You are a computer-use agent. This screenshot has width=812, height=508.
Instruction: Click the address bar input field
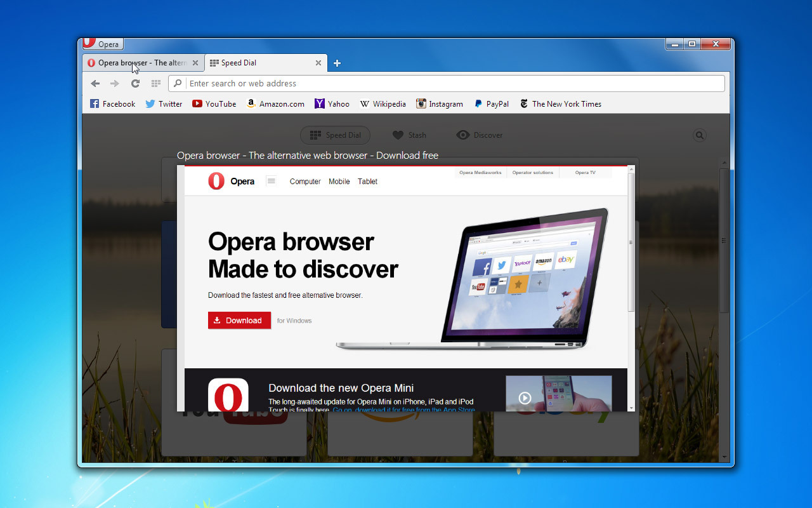click(454, 84)
